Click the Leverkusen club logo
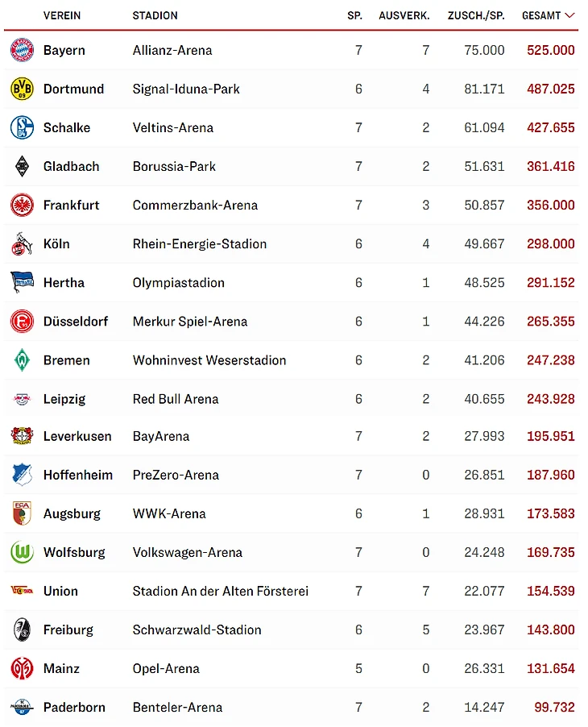Screen dimensions: 588x727 [x=22, y=436]
